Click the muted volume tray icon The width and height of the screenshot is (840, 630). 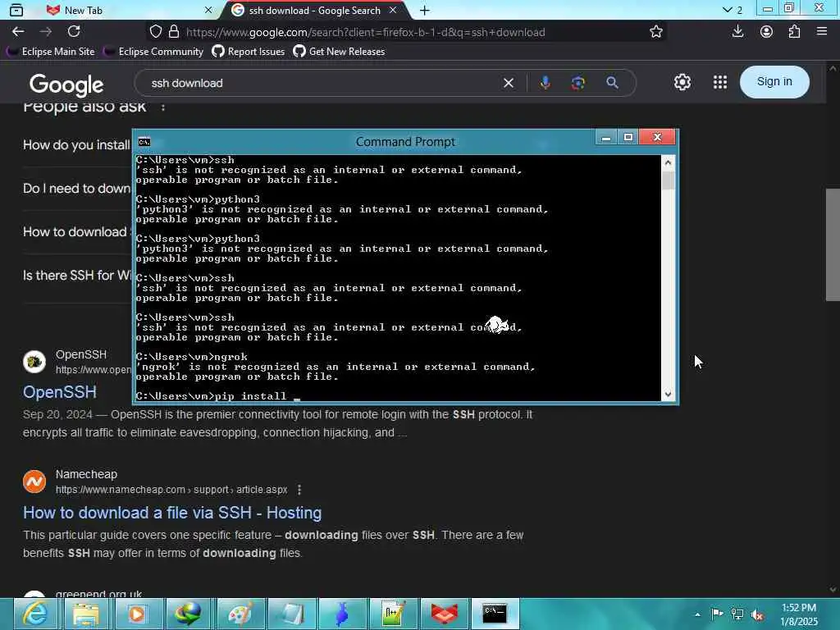click(757, 614)
